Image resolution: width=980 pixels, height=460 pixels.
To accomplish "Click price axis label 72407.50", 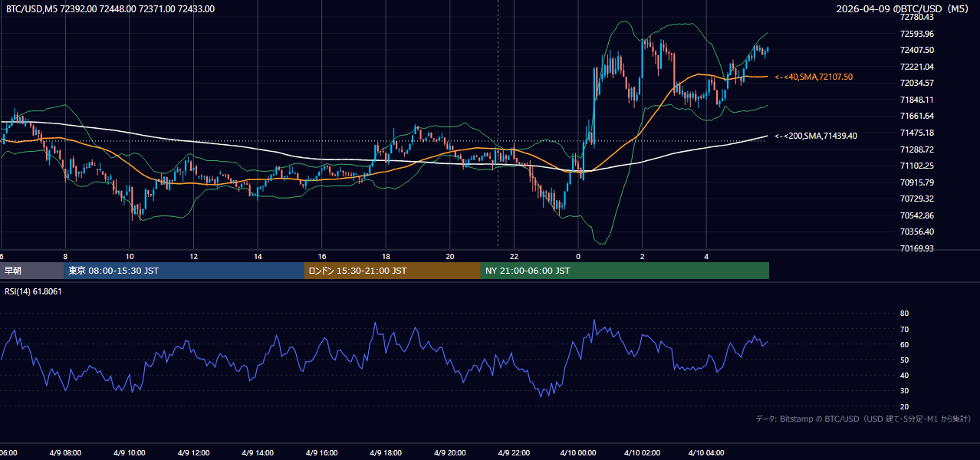I will (x=916, y=50).
